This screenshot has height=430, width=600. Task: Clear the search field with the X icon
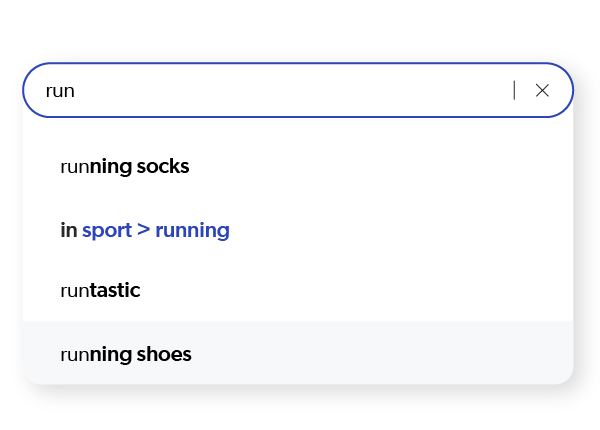point(542,91)
